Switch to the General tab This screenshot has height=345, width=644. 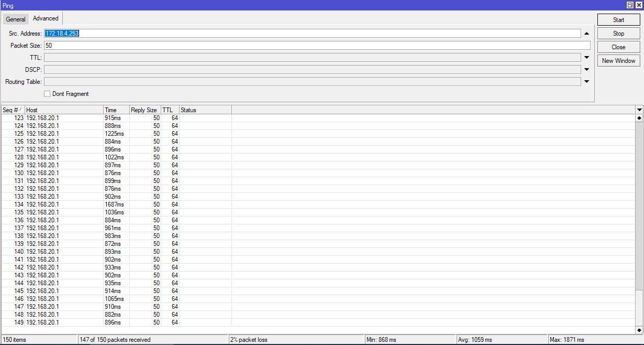point(15,18)
